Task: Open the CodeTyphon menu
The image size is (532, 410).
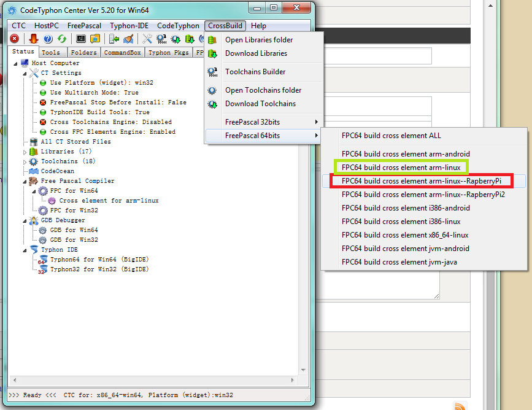Action: click(178, 26)
